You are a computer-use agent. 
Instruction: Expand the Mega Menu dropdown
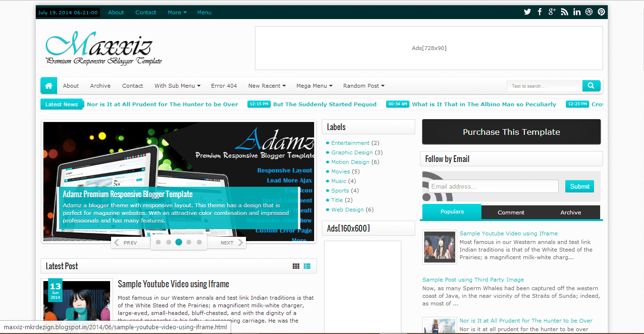(315, 86)
